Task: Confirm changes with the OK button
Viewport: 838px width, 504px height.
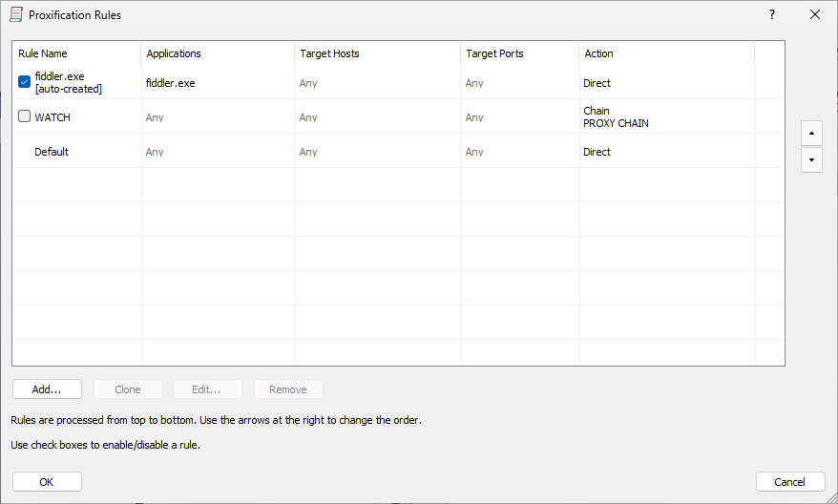Action: click(x=47, y=482)
